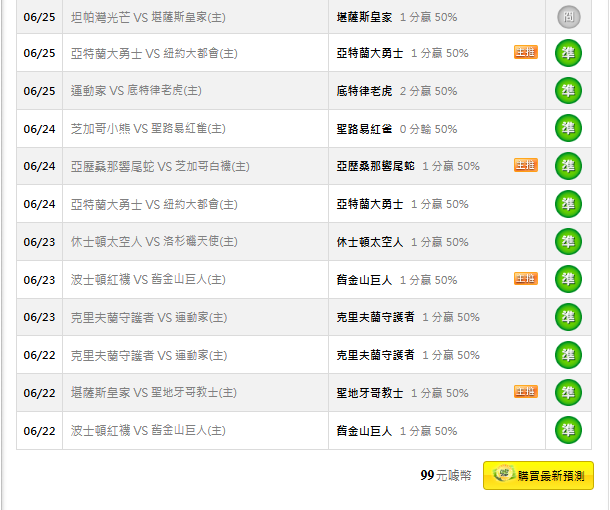The width and height of the screenshot is (610, 510).
Task: Select 06/22 match 波士頓紅襪 VS 舊金山巨人(主)
Action: [148, 431]
